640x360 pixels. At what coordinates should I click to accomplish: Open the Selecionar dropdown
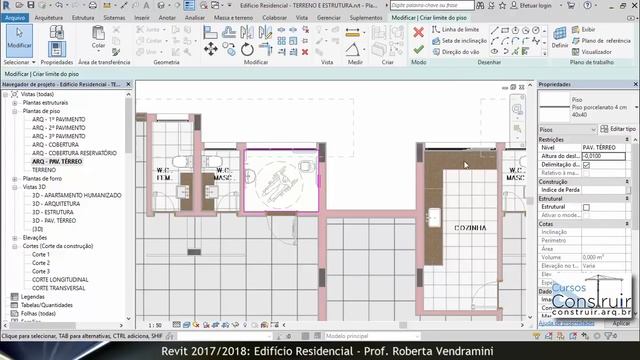coord(20,62)
